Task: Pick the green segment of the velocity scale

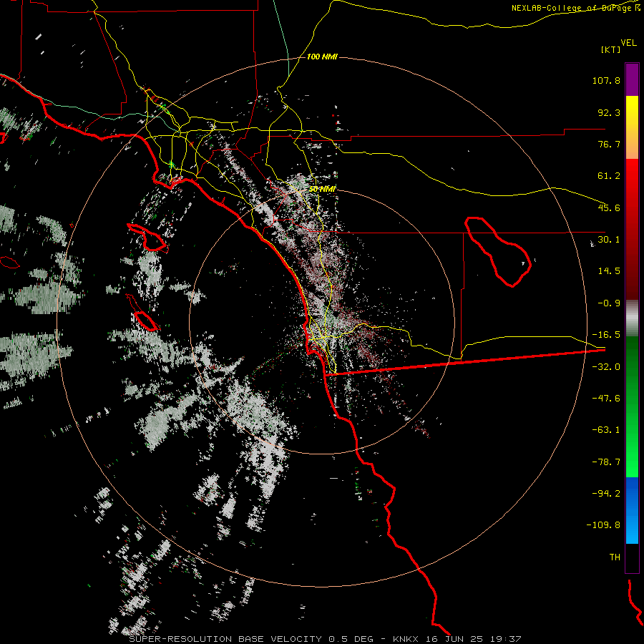Action: [632, 406]
